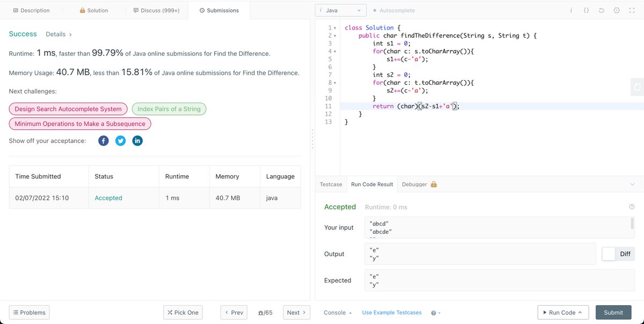Reset code to default with the undo arrow icon
Screen dimensions: 644x324
(x=601, y=10)
